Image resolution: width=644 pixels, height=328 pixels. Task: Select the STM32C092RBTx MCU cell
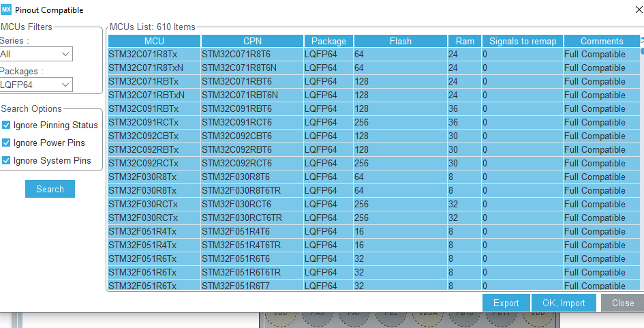pos(155,149)
